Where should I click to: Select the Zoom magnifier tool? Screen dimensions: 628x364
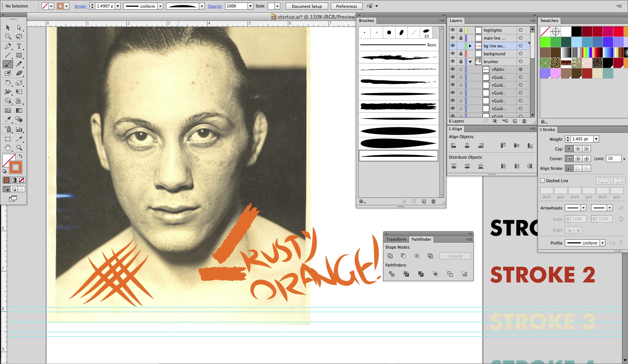coord(19,148)
